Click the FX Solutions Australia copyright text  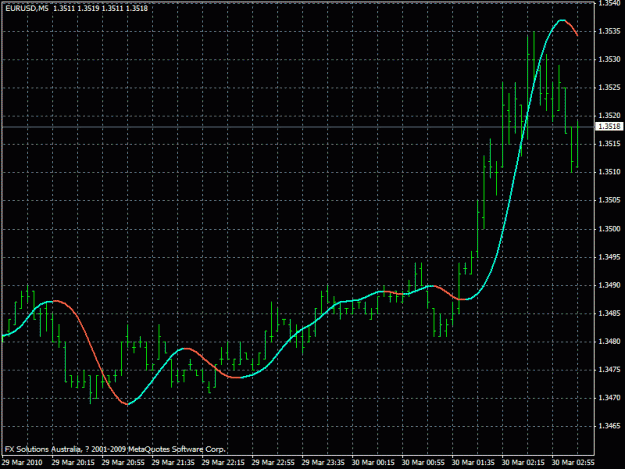(x=115, y=449)
